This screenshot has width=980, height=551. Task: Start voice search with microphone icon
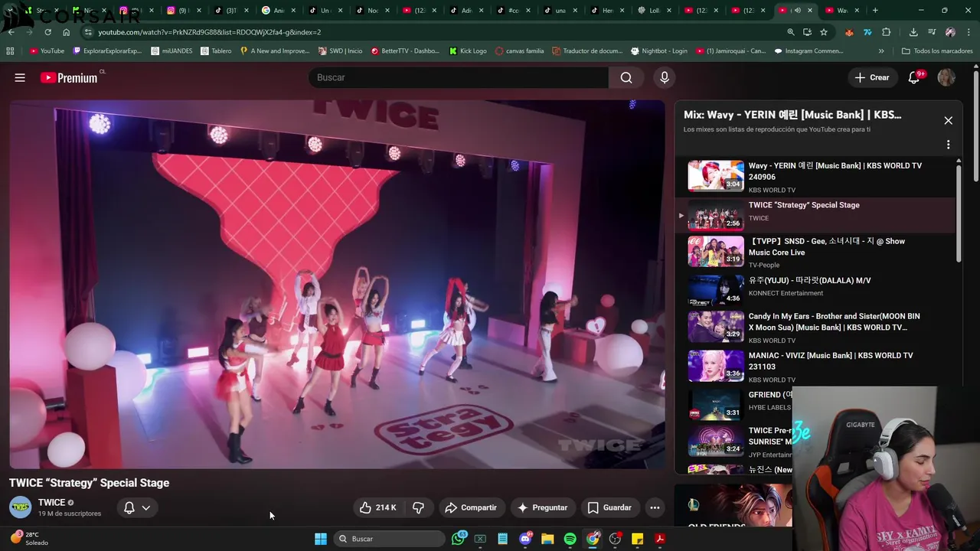pos(665,77)
